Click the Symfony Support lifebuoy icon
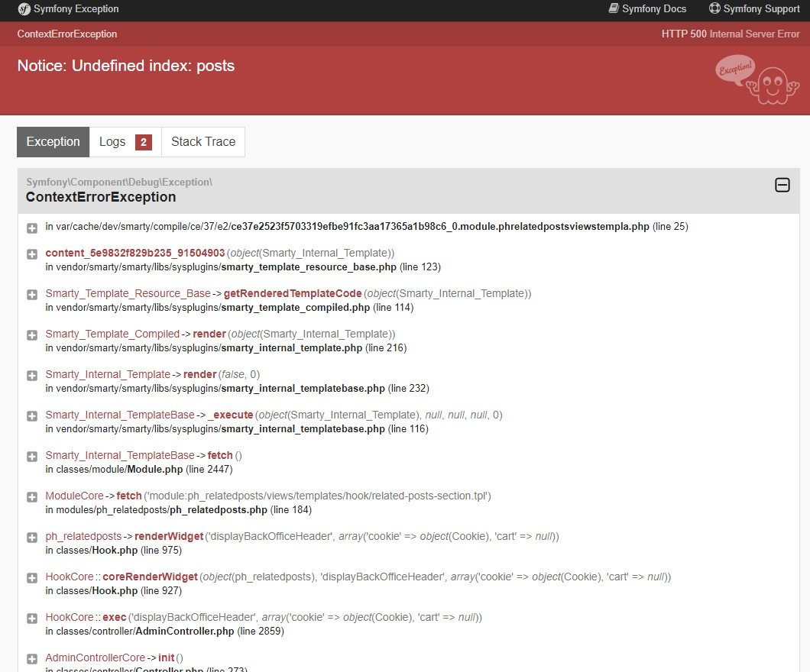Image resolution: width=810 pixels, height=672 pixels. pos(714,8)
